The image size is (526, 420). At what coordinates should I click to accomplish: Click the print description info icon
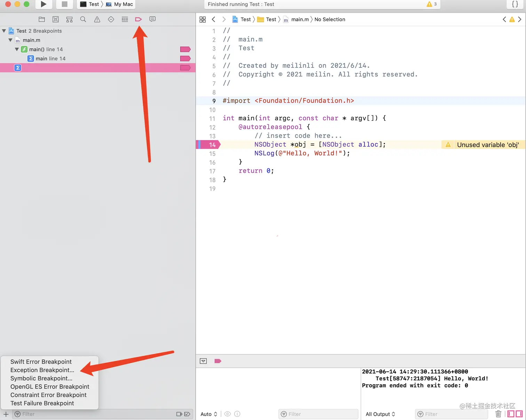pyautogui.click(x=237, y=414)
